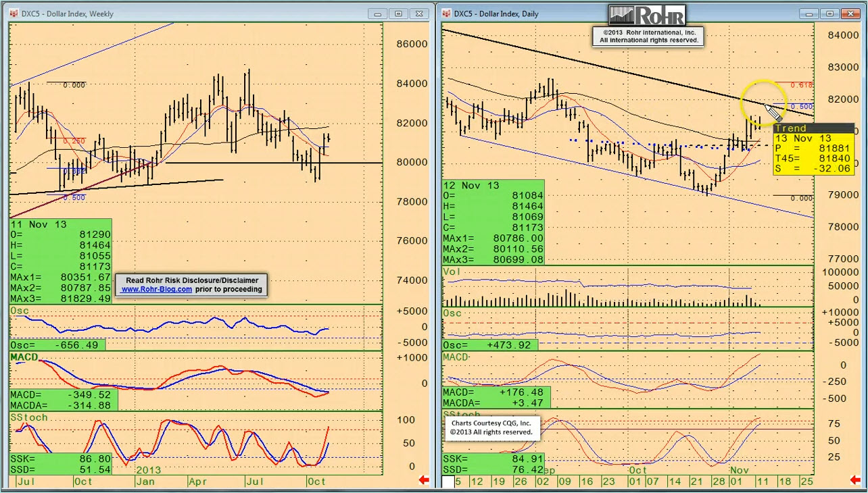Click the weekly Dollar Index window icon
The height and width of the screenshot is (493, 868).
14,14
